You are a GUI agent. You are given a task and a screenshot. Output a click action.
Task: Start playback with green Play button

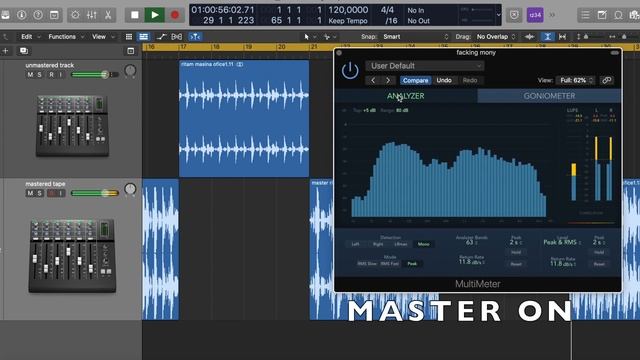coord(155,15)
